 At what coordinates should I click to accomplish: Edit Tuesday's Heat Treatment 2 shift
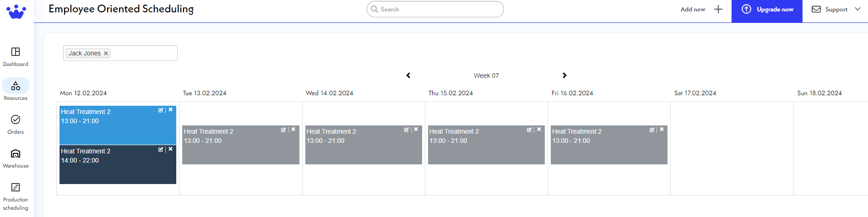pos(283,130)
